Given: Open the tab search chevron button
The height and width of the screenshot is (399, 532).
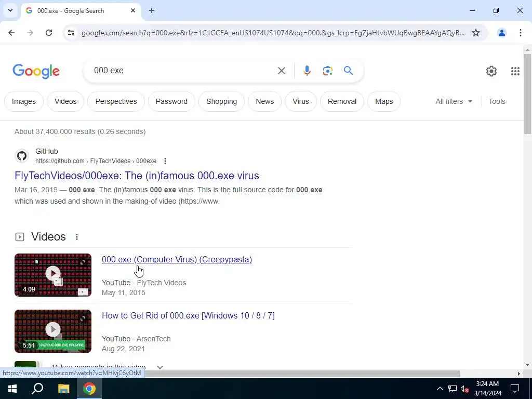Looking at the screenshot, I should coord(10,10).
